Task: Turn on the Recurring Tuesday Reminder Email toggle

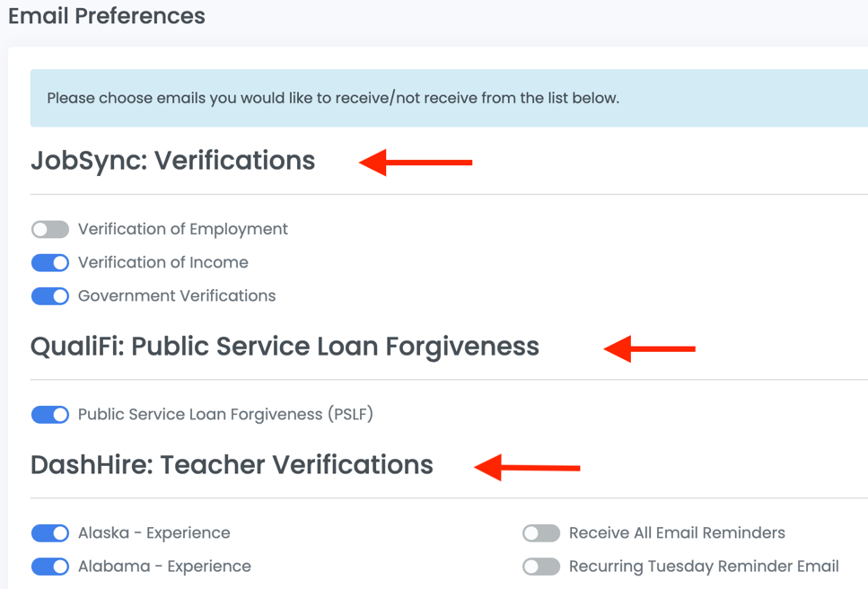Action: point(541,567)
